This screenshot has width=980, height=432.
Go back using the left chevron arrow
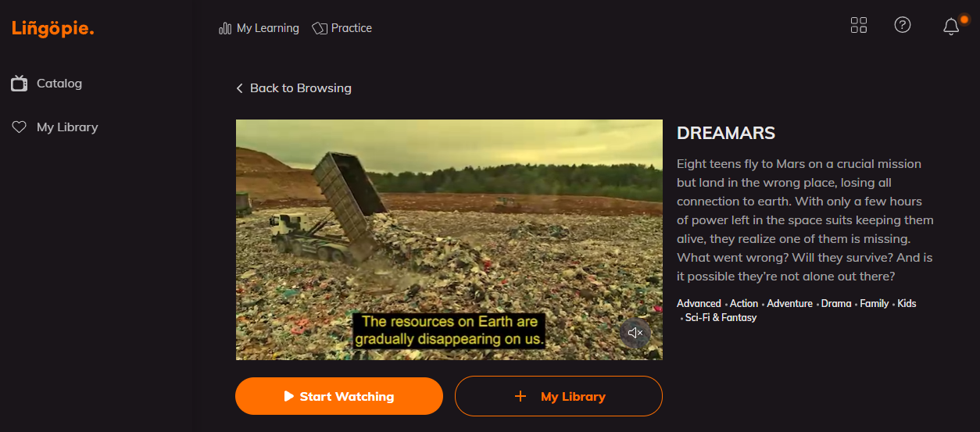pos(240,88)
